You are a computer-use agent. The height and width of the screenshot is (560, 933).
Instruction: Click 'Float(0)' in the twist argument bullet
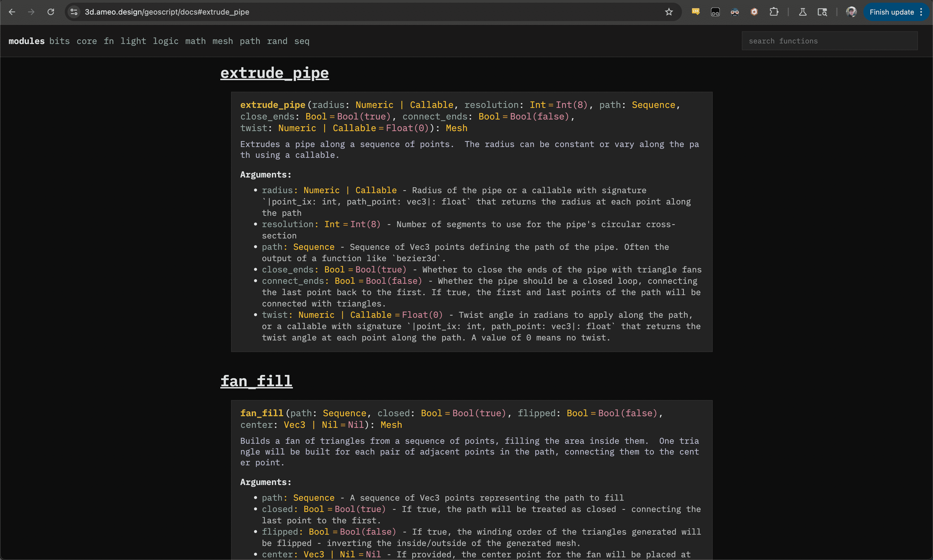click(422, 315)
